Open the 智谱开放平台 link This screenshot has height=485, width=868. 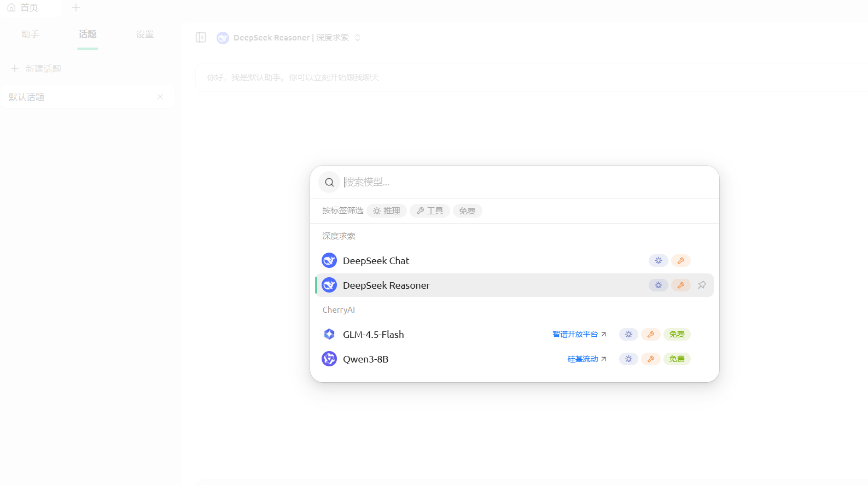(x=579, y=334)
